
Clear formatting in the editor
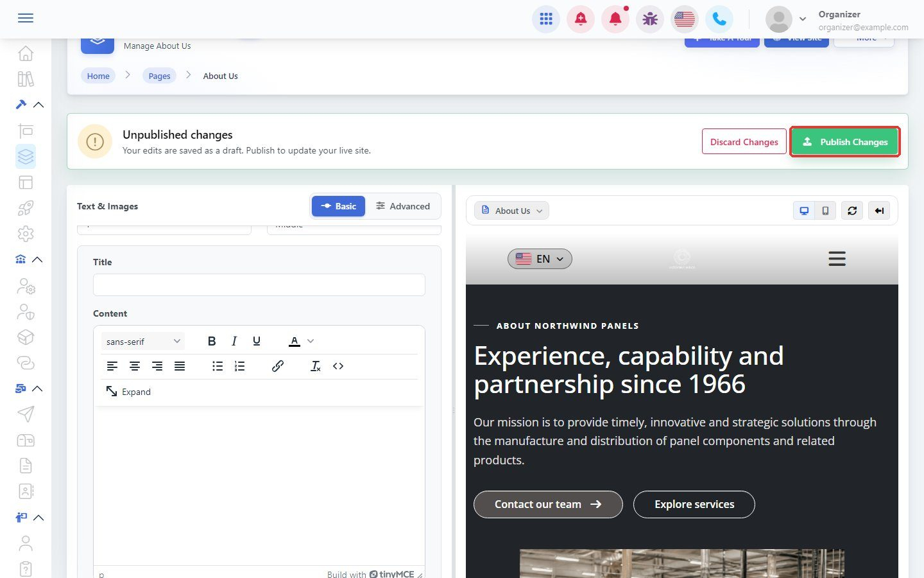(315, 366)
